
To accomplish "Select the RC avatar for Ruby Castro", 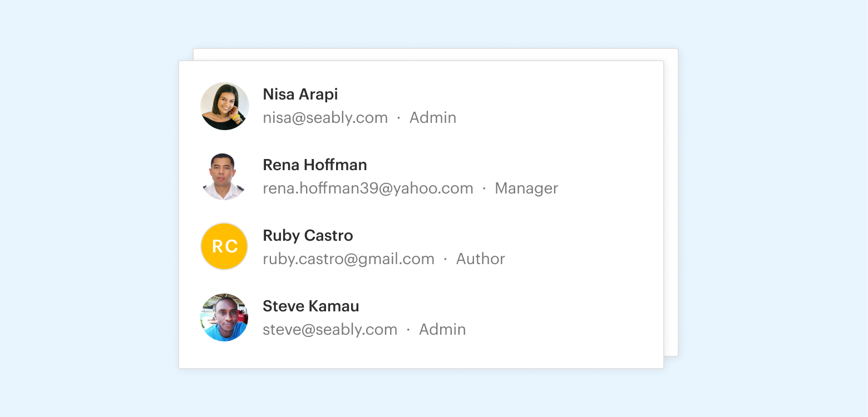I will pyautogui.click(x=224, y=246).
